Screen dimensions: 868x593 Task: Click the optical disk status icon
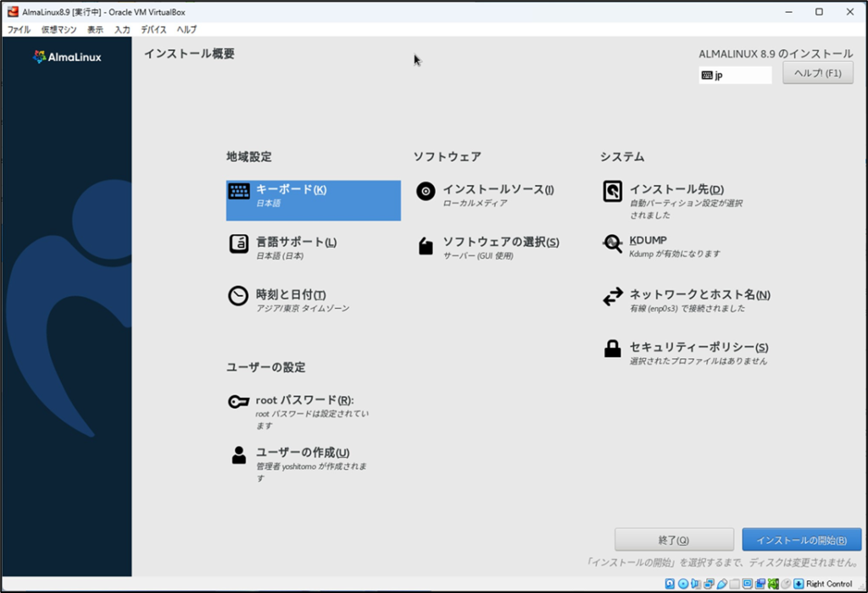(x=683, y=584)
